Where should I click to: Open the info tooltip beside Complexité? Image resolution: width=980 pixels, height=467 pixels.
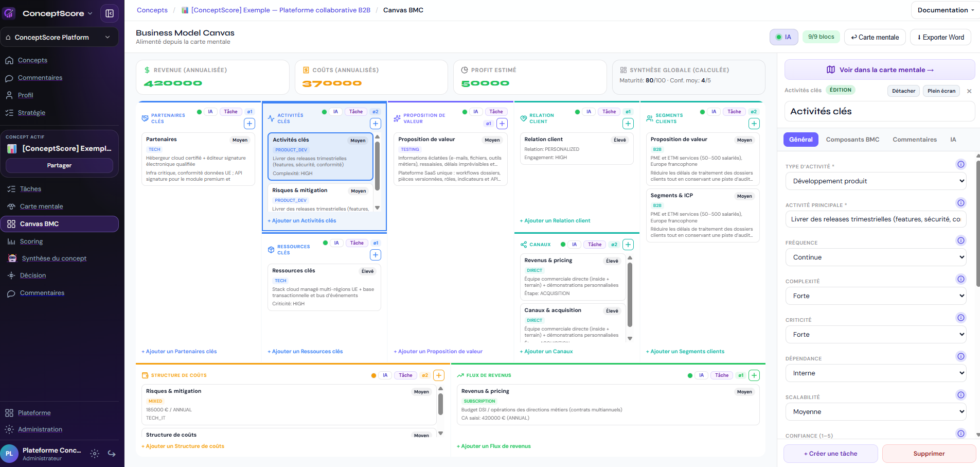pos(961,279)
